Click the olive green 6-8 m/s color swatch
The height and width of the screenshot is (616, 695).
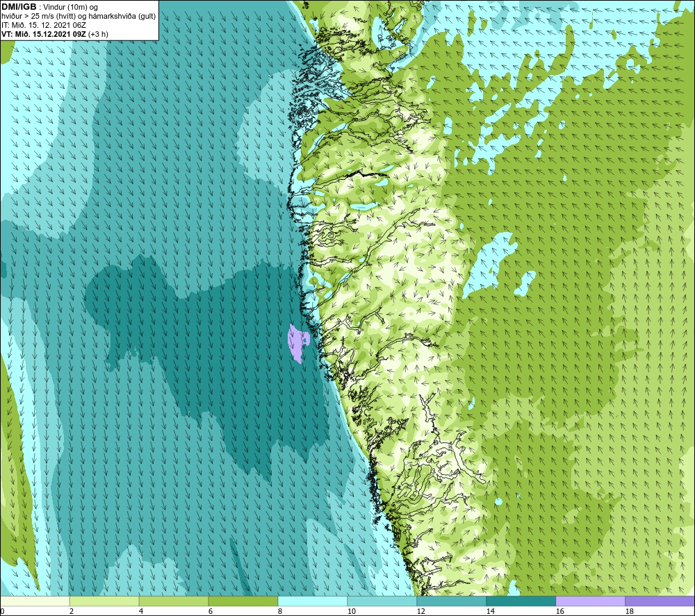click(243, 601)
